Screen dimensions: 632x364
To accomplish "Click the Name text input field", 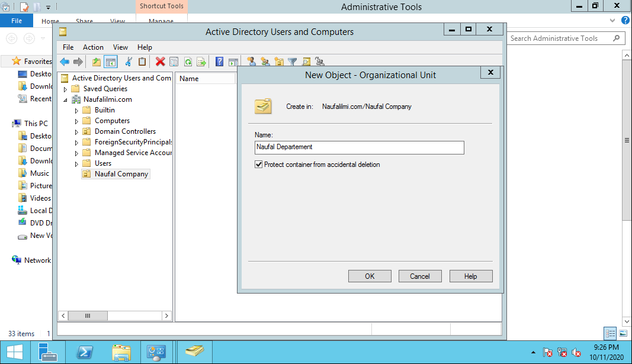I will [359, 147].
